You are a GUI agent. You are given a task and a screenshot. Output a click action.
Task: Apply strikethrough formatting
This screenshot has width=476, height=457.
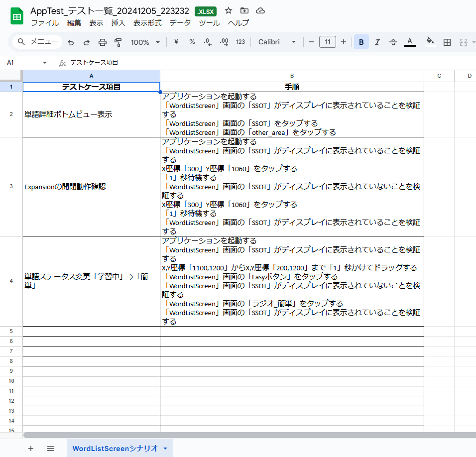click(x=393, y=42)
